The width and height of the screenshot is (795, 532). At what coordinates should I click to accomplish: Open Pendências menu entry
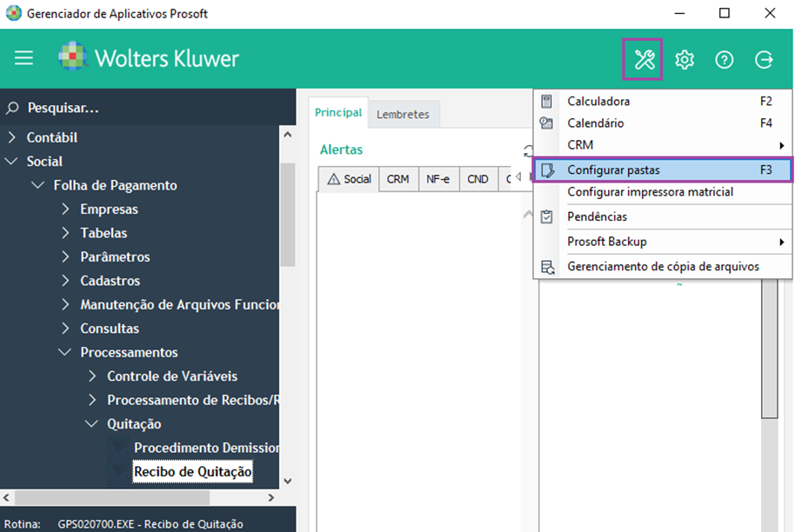[663, 216]
